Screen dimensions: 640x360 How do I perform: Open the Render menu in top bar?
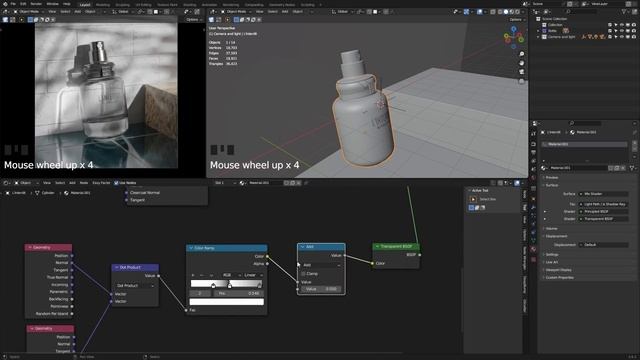point(36,4)
